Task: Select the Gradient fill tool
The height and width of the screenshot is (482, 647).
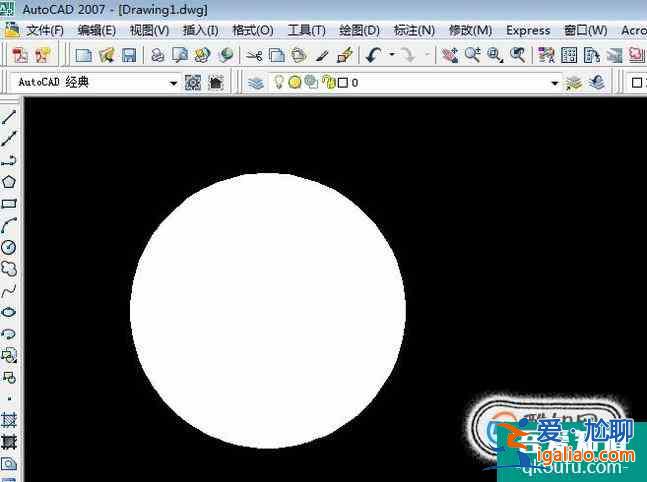Action: coord(9,442)
